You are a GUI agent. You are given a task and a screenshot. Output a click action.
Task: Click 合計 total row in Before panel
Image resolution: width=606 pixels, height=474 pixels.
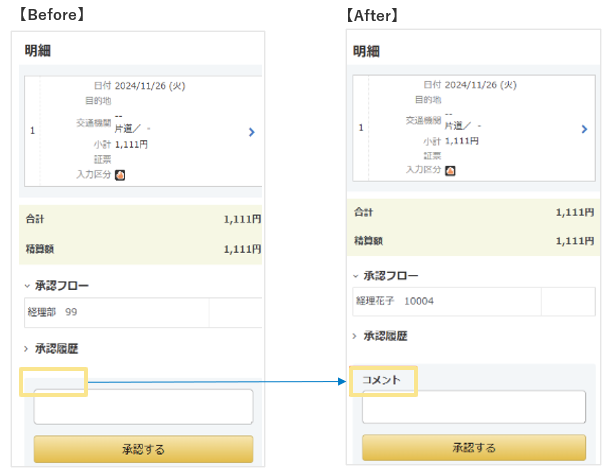click(x=141, y=218)
